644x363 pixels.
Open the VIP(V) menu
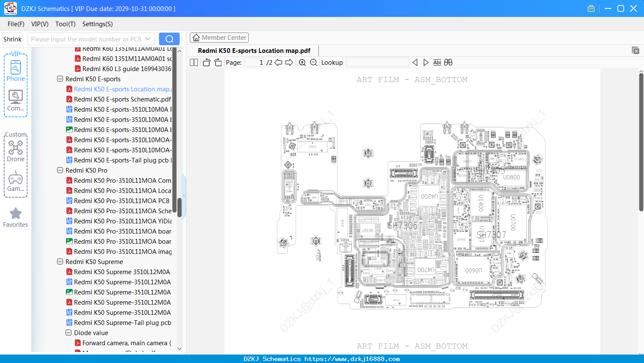[x=40, y=24]
